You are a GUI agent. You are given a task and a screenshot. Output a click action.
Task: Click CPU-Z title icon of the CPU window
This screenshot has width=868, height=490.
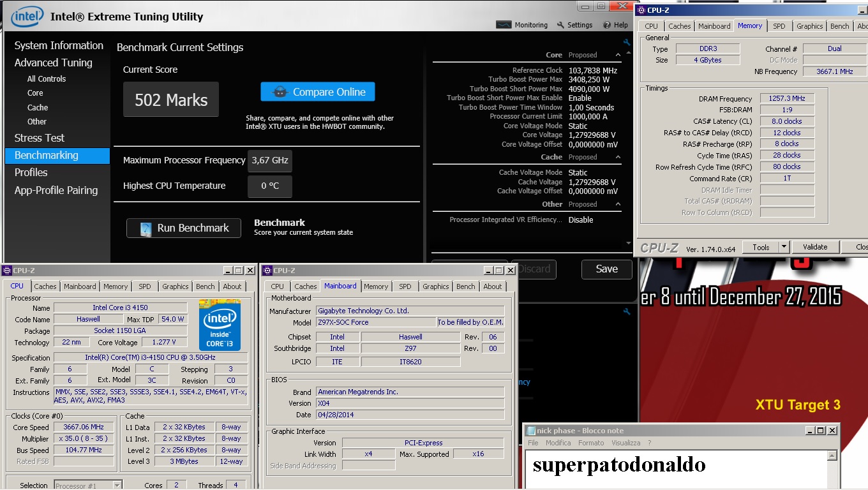pos(7,271)
